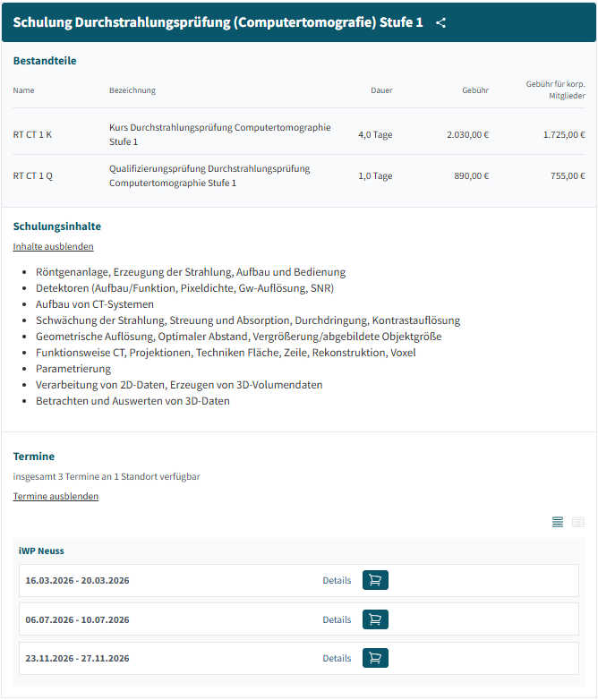
Task: Click the iWP Neuss location heading
Action: click(x=41, y=551)
